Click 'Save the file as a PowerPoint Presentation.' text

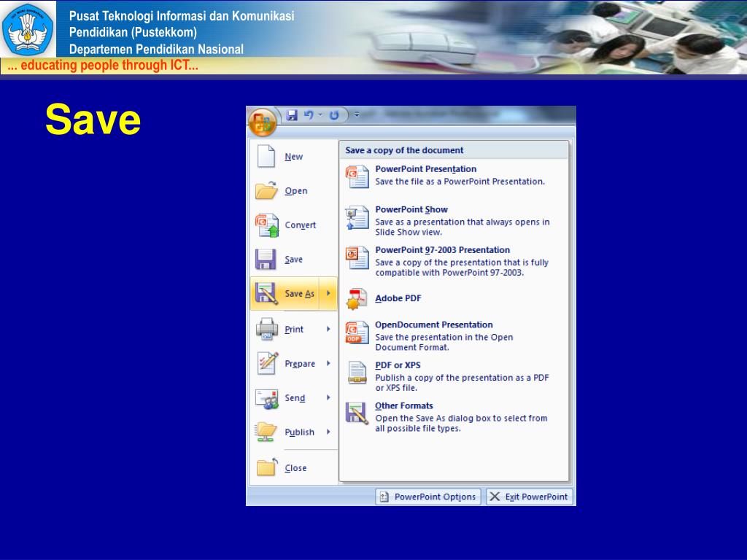[460, 181]
